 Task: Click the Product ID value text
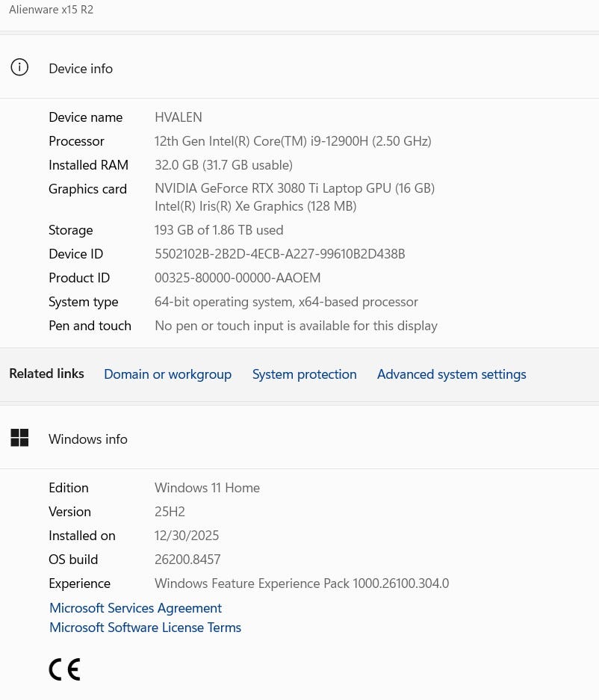(x=238, y=278)
